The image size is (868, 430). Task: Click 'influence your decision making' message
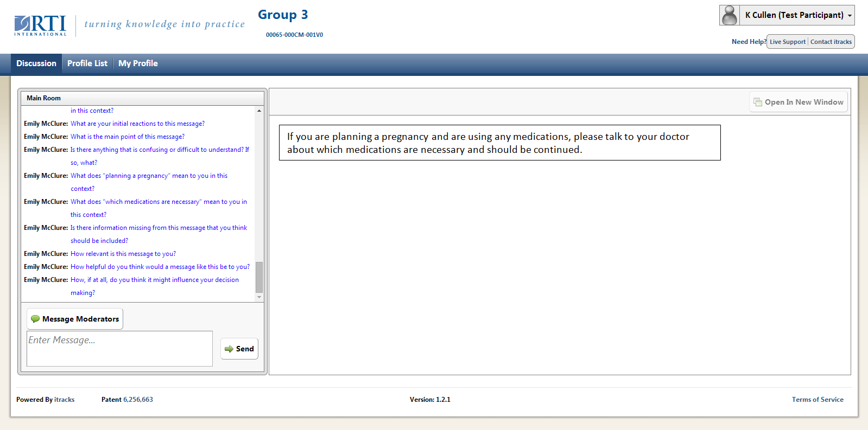(155, 286)
